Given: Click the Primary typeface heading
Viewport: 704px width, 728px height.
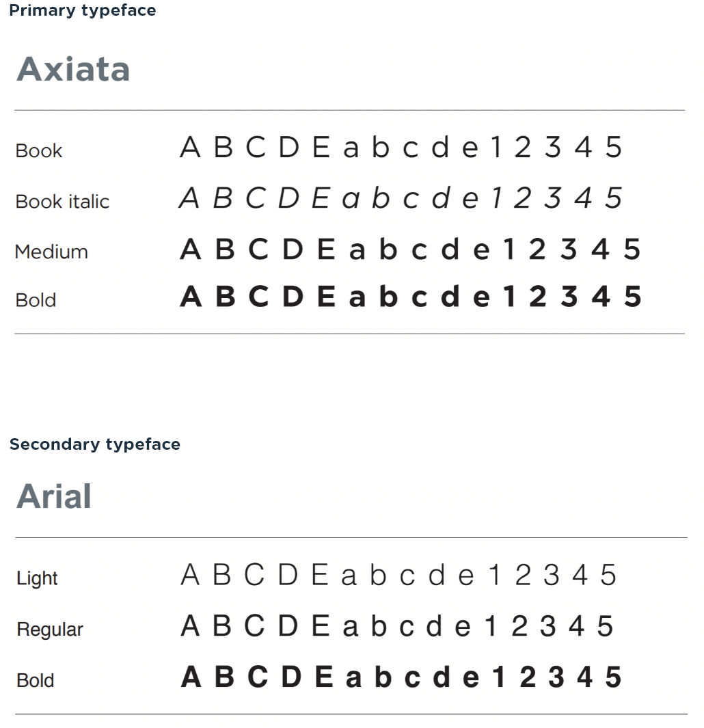Looking at the screenshot, I should pos(82,11).
